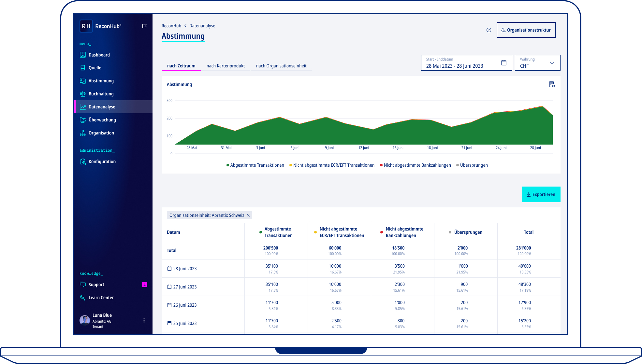642x364 pixels.
Task: Click the Übersprungen column header
Action: pyautogui.click(x=465, y=232)
